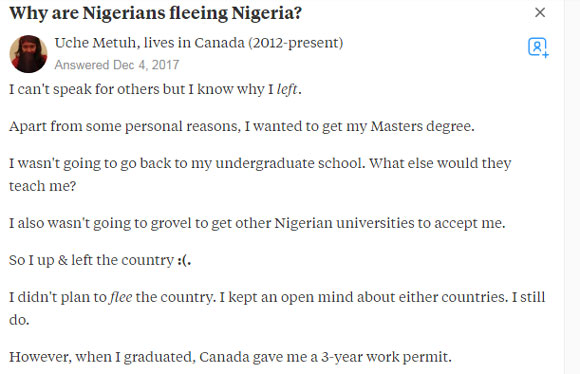The image size is (580, 374).
Task: Click the sad face emoticon after 'country'
Action: (x=183, y=260)
